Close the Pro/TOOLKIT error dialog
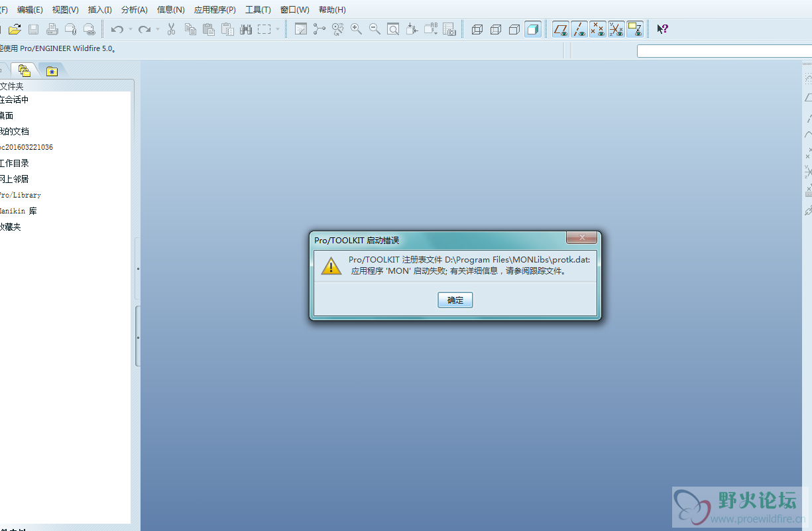This screenshot has height=531, width=812. [583, 238]
